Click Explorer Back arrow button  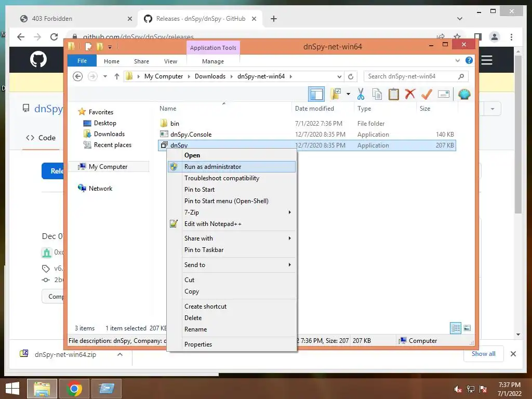(x=78, y=76)
